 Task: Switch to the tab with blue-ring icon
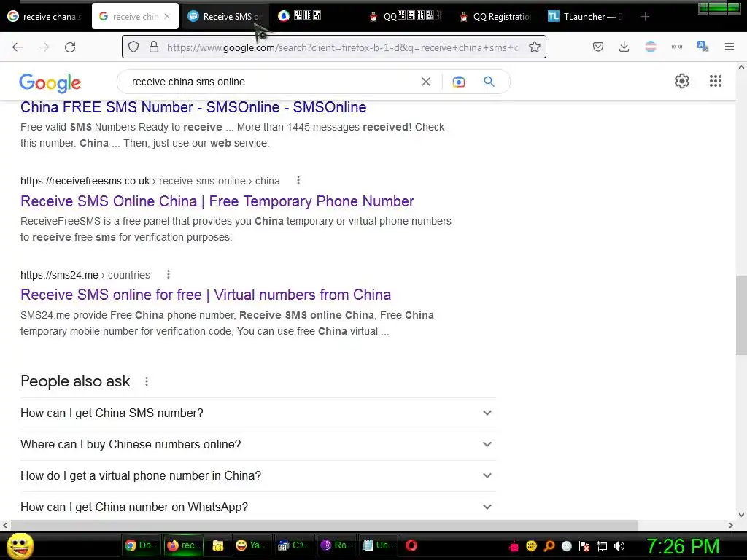coord(316,17)
